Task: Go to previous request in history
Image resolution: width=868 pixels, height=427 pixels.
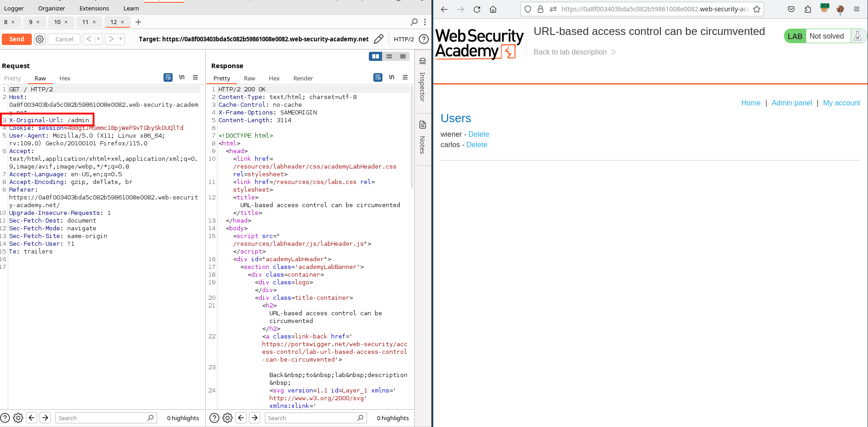Action: click(x=89, y=39)
